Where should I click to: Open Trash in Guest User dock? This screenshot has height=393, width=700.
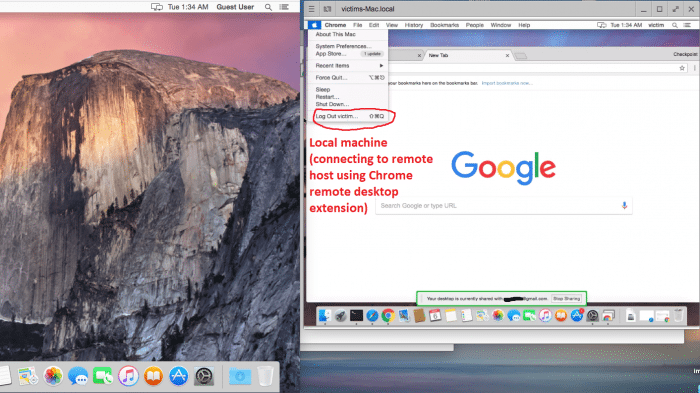point(265,376)
